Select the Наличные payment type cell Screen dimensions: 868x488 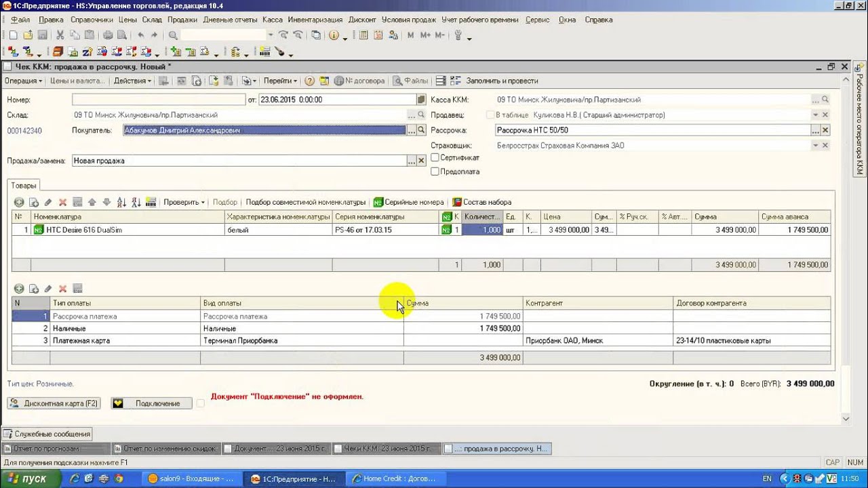pos(125,328)
